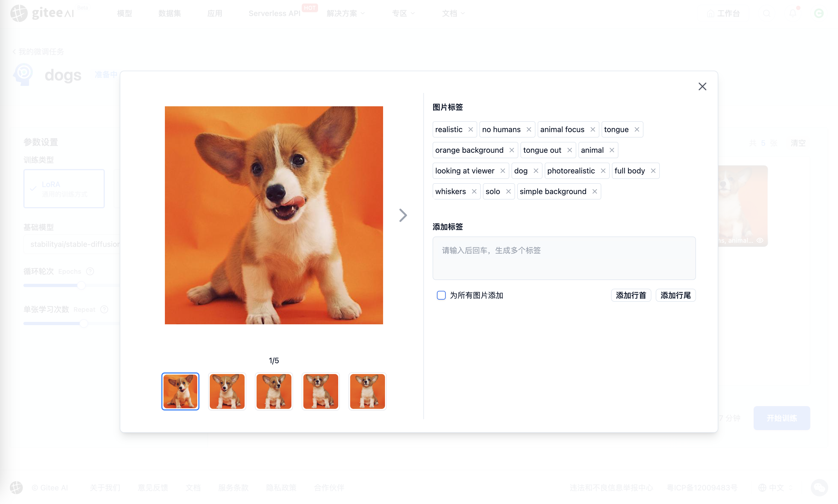Open the 模型 nav item

[x=124, y=13]
